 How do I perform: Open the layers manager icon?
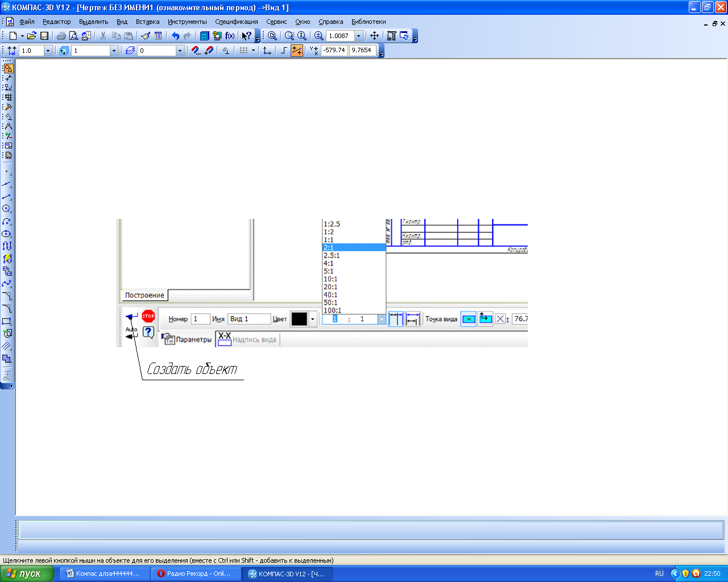click(x=130, y=51)
